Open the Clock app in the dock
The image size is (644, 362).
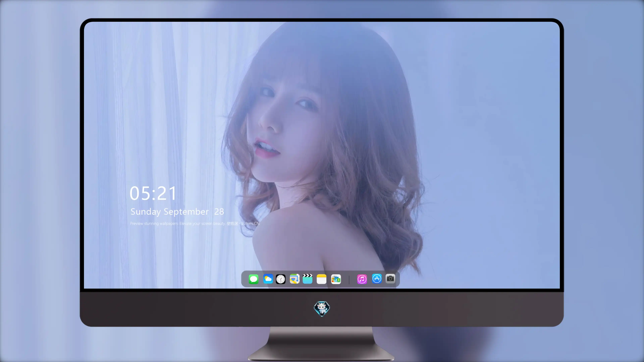(x=281, y=279)
